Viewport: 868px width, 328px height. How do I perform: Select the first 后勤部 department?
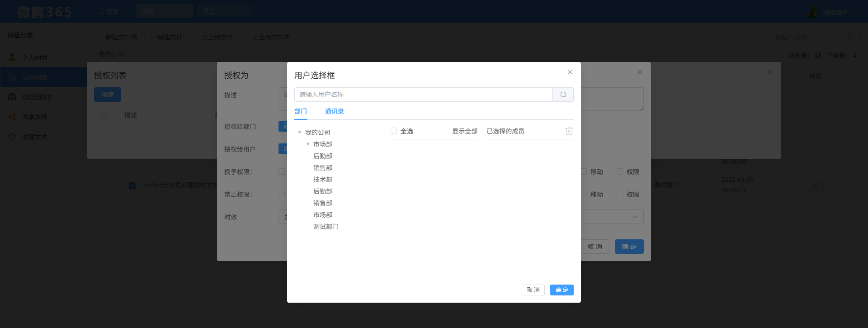[x=323, y=156]
